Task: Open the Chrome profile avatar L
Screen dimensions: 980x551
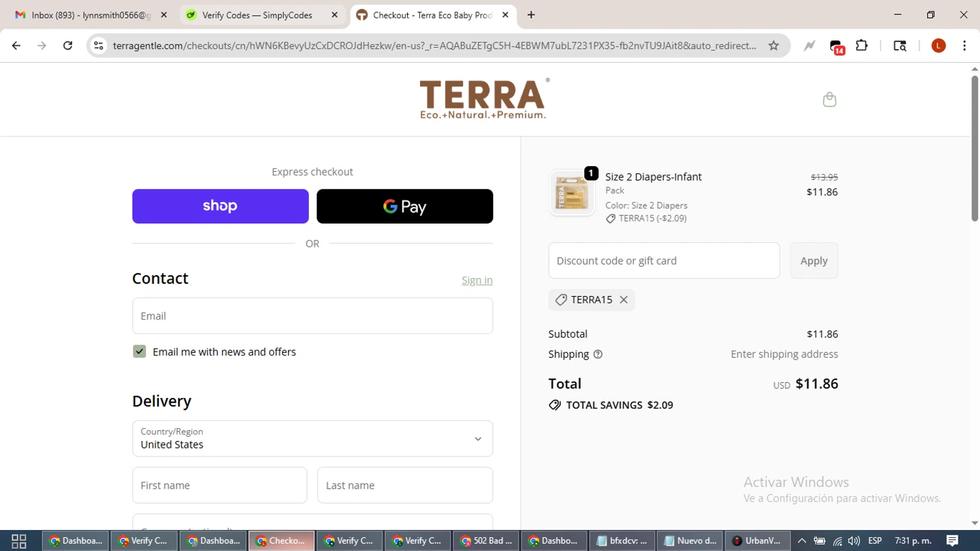Action: 938,46
